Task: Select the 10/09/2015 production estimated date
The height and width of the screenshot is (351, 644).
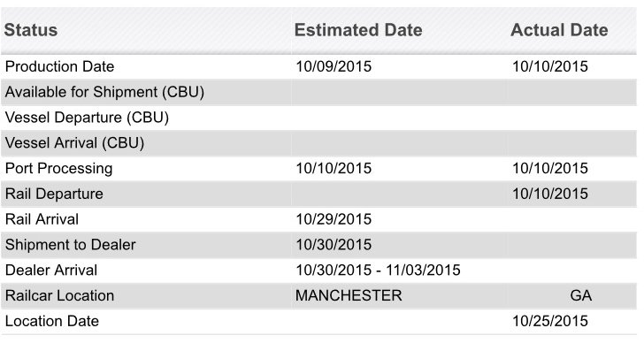Action: click(333, 66)
